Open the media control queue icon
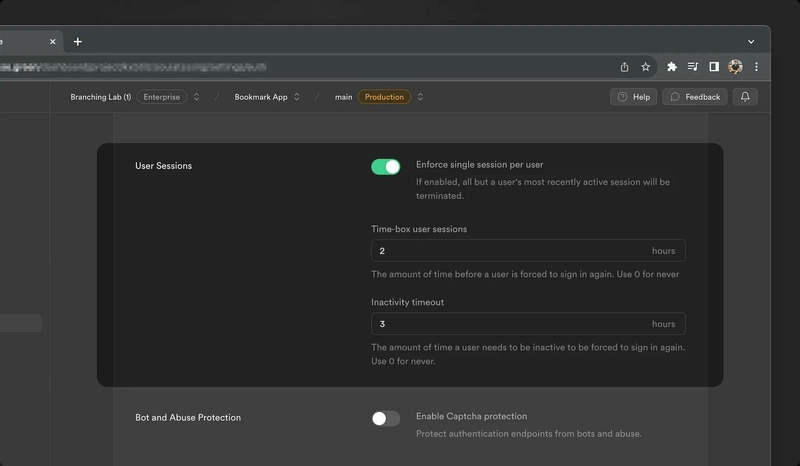This screenshot has height=466, width=800. pos(693,67)
